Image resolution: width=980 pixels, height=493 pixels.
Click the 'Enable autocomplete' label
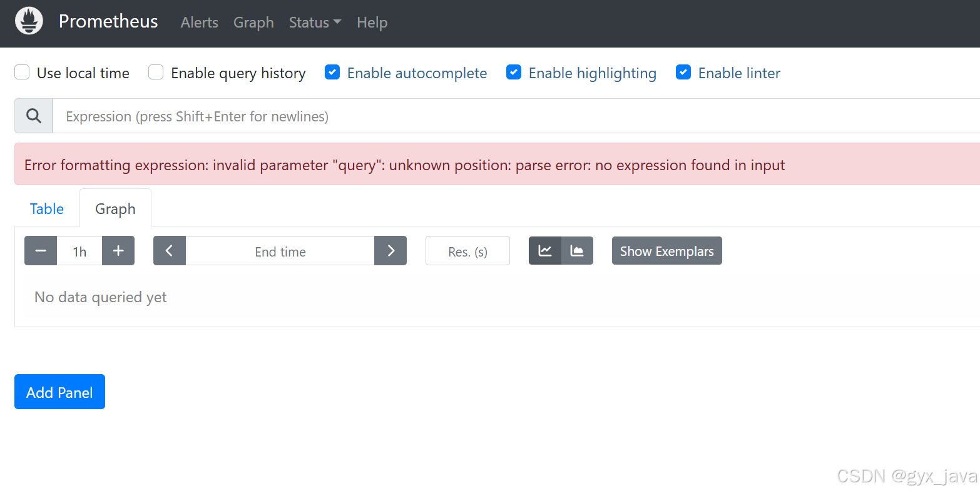pos(417,73)
